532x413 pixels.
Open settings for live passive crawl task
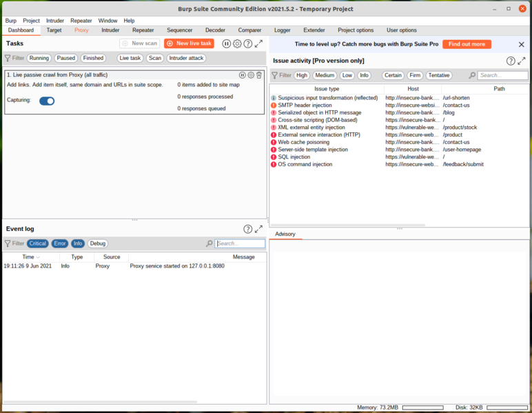point(251,74)
